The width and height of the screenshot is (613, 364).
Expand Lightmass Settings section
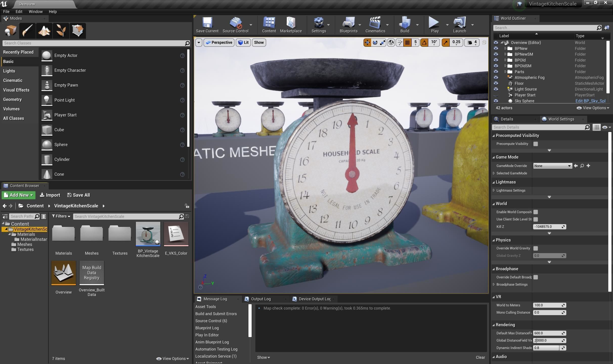(494, 190)
